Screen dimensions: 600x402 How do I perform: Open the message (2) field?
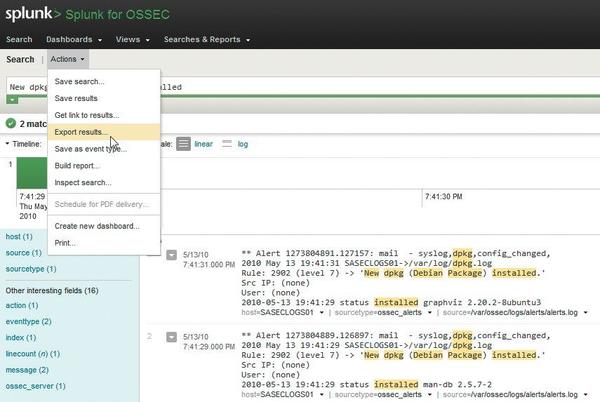point(27,370)
